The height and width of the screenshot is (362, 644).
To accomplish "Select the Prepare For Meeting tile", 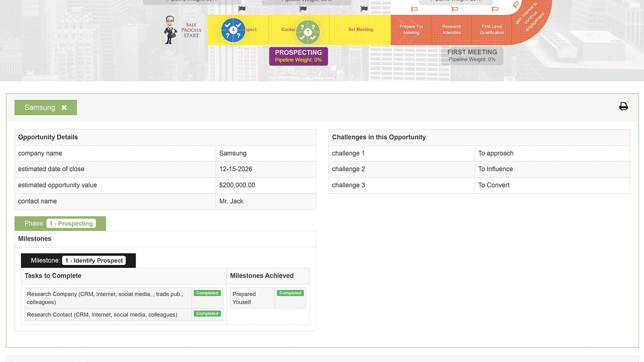I will (x=411, y=30).
